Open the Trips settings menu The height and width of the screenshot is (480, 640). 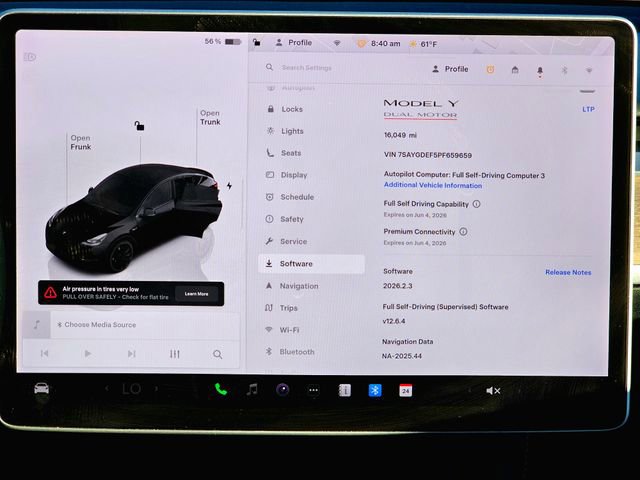[x=288, y=308]
